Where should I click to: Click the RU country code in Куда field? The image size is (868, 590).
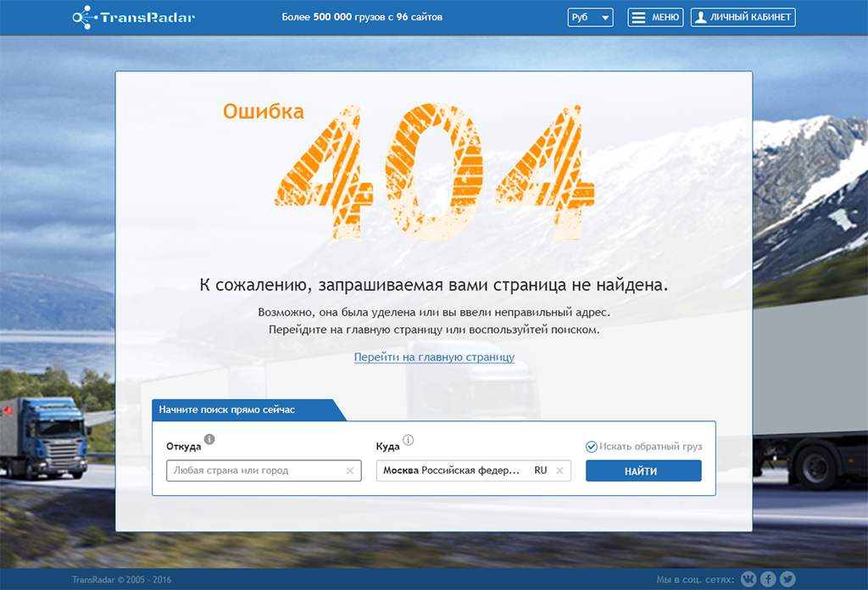[540, 470]
